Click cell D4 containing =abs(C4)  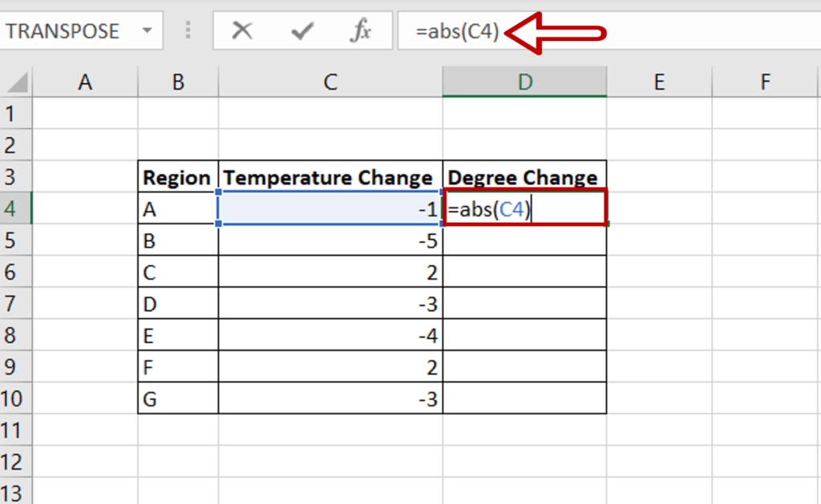tap(524, 208)
